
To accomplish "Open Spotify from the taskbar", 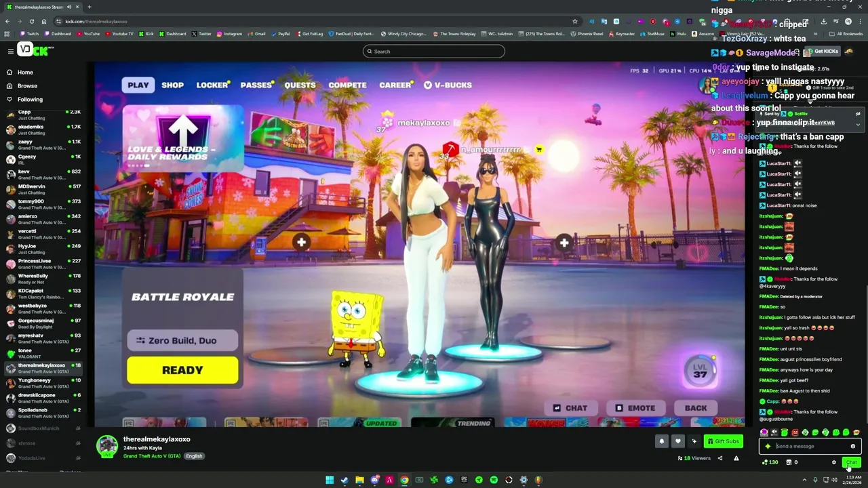I will click(x=494, y=480).
